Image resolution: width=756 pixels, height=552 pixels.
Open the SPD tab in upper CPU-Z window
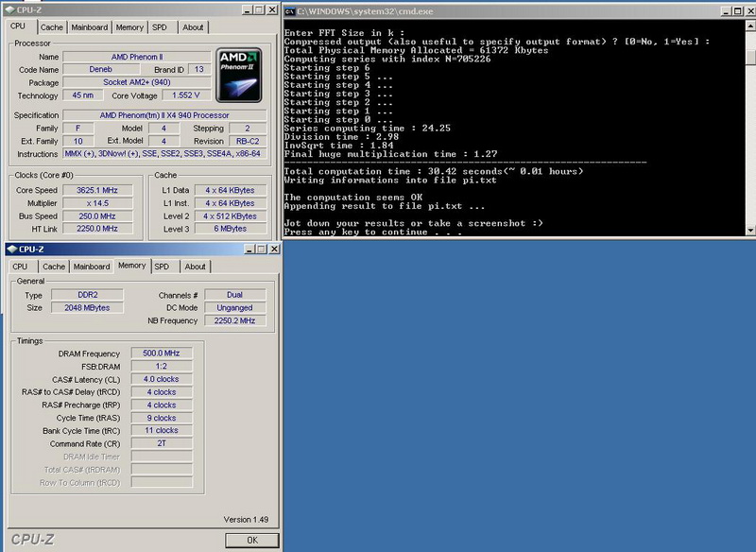click(160, 27)
